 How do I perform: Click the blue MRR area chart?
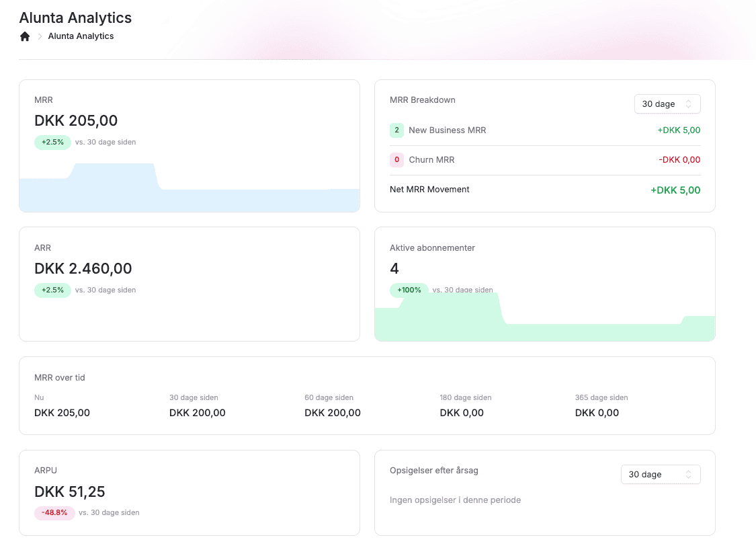click(x=190, y=195)
